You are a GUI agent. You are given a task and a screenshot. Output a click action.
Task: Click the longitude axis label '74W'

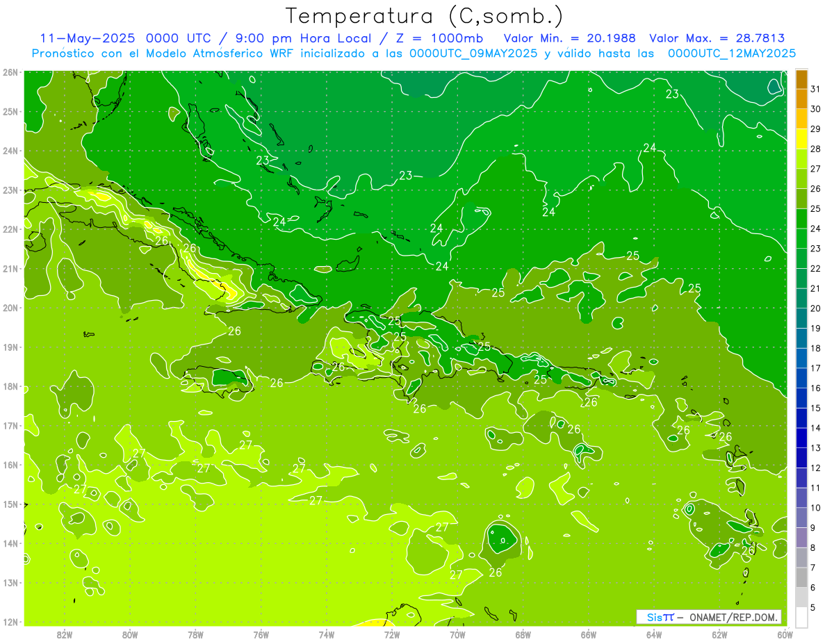pyautogui.click(x=327, y=634)
